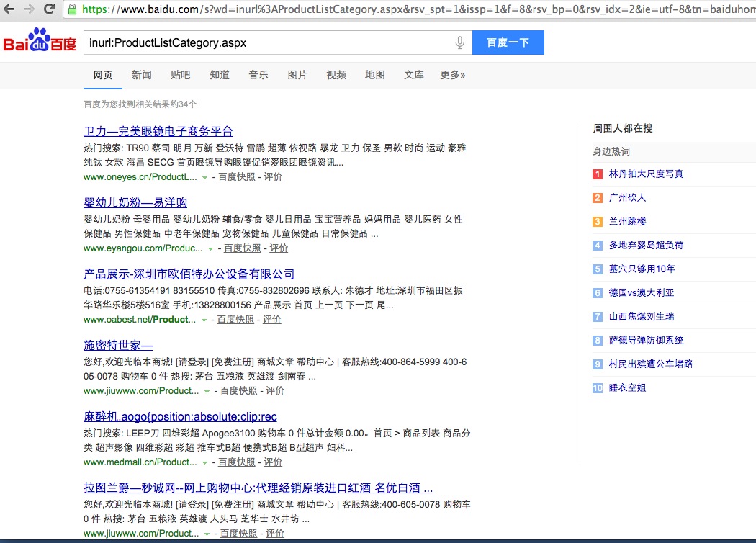Click 评价 for the medmall.cn result
Viewport: 756px width, 543px height.
click(273, 462)
